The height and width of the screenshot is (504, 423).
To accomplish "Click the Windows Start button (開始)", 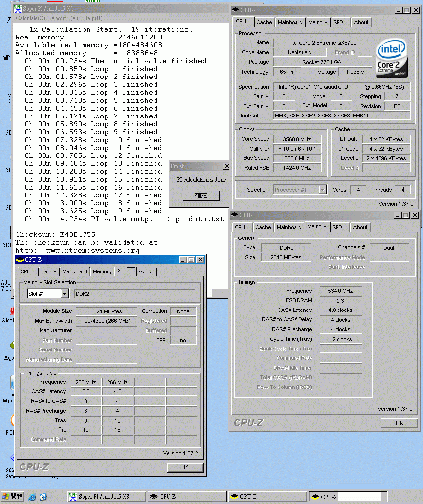I will click(12, 496).
